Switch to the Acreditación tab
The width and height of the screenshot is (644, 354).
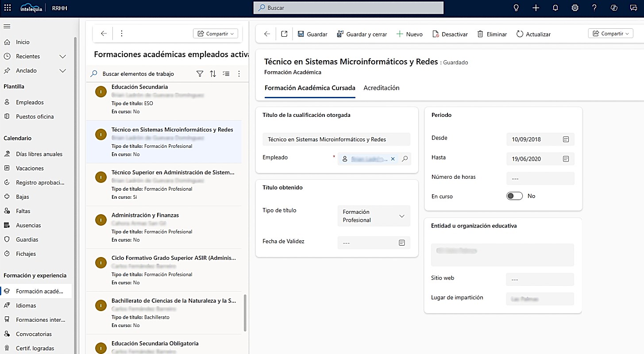[381, 88]
